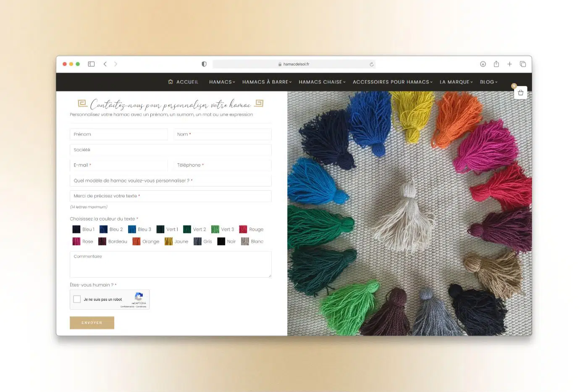This screenshot has width=588, height=392.
Task: Reload the page using the refresh icon
Action: (371, 64)
